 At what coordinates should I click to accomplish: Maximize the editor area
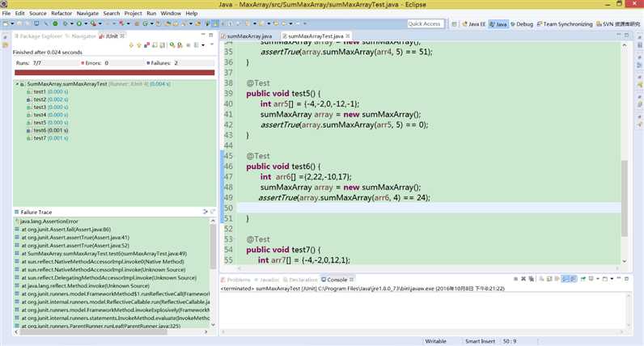[x=626, y=36]
